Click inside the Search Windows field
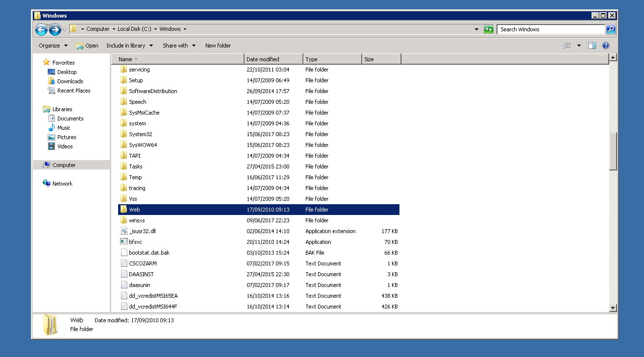This screenshot has width=644, height=357. click(550, 29)
